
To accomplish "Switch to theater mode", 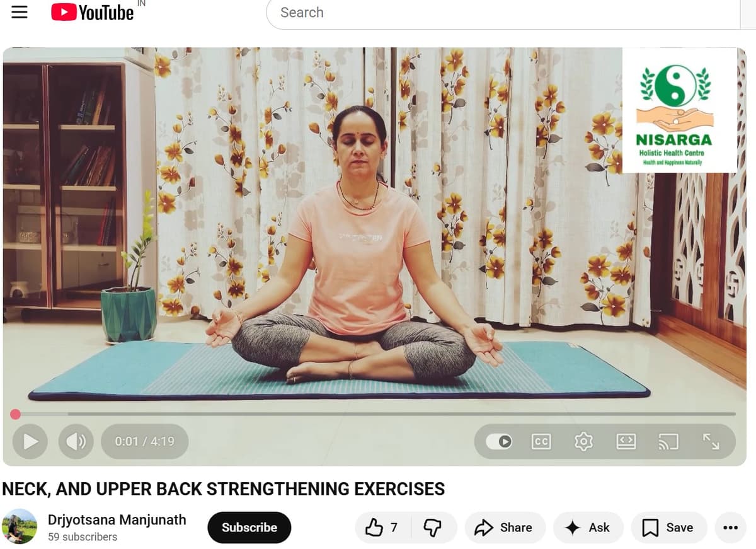I will pos(626,441).
